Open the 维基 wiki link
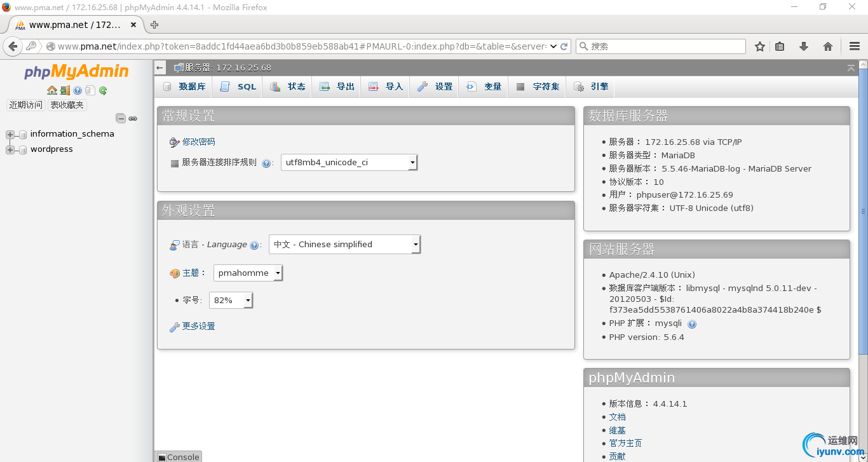This screenshot has width=868, height=462. (618, 431)
